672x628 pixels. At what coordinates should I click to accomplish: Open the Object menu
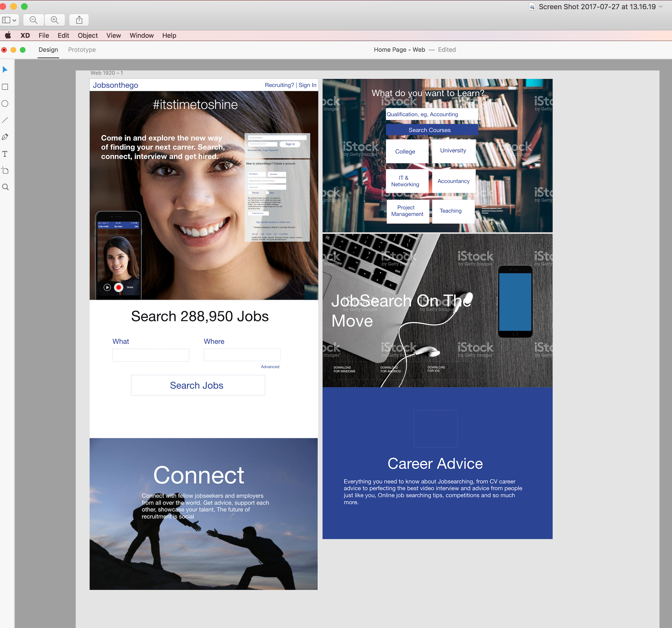point(88,35)
